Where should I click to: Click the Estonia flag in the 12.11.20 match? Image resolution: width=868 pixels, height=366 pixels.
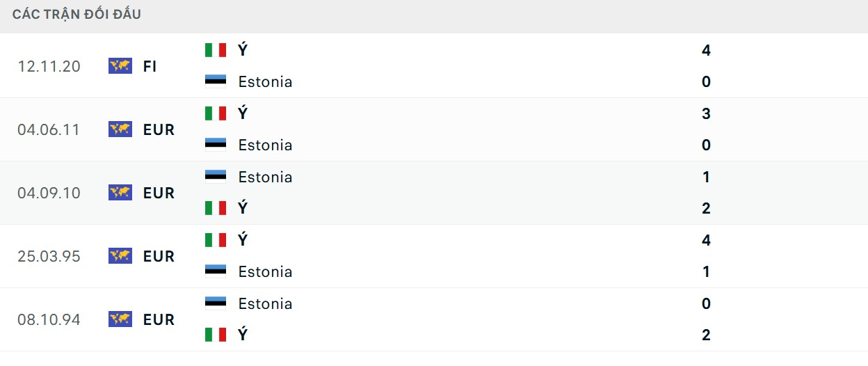(x=216, y=81)
